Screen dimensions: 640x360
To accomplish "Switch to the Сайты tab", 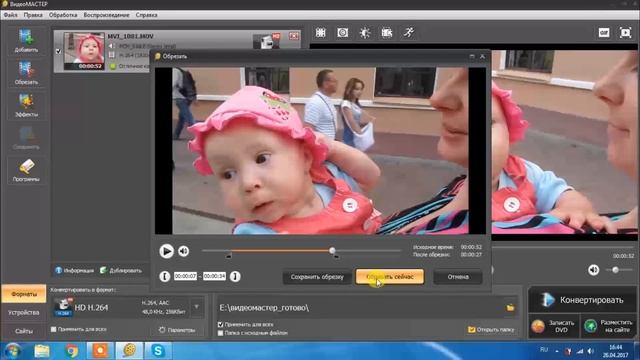I will click(x=24, y=331).
